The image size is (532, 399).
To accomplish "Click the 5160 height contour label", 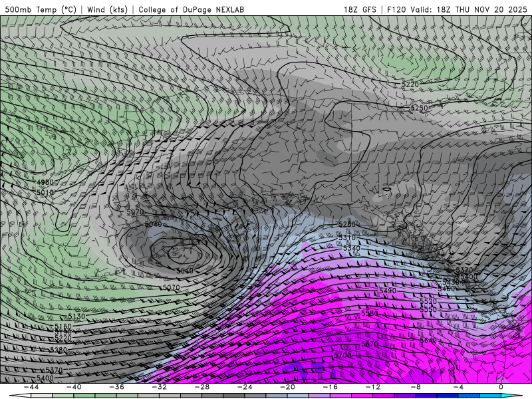I will [63, 327].
